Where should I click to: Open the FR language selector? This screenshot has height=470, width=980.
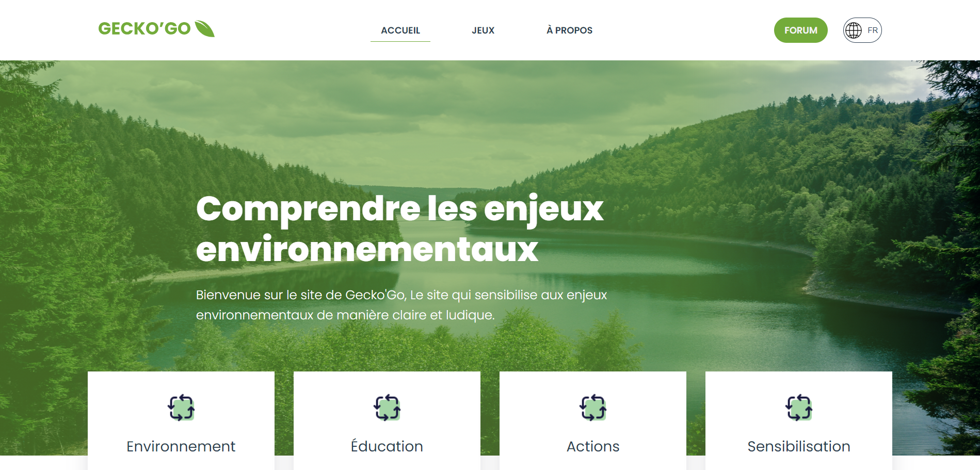pyautogui.click(x=862, y=30)
